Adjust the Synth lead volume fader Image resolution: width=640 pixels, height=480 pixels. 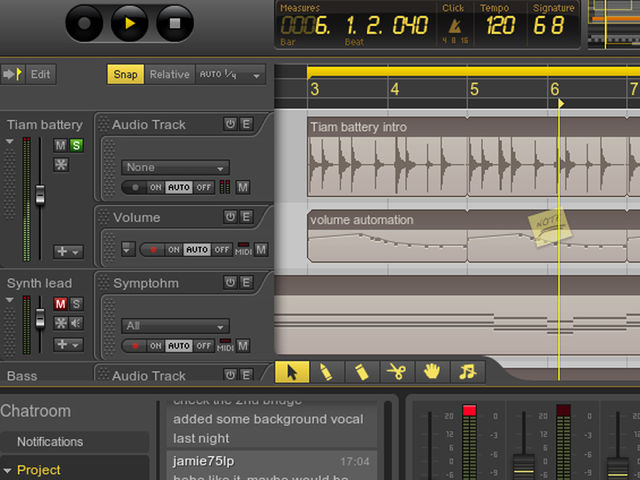(x=40, y=318)
